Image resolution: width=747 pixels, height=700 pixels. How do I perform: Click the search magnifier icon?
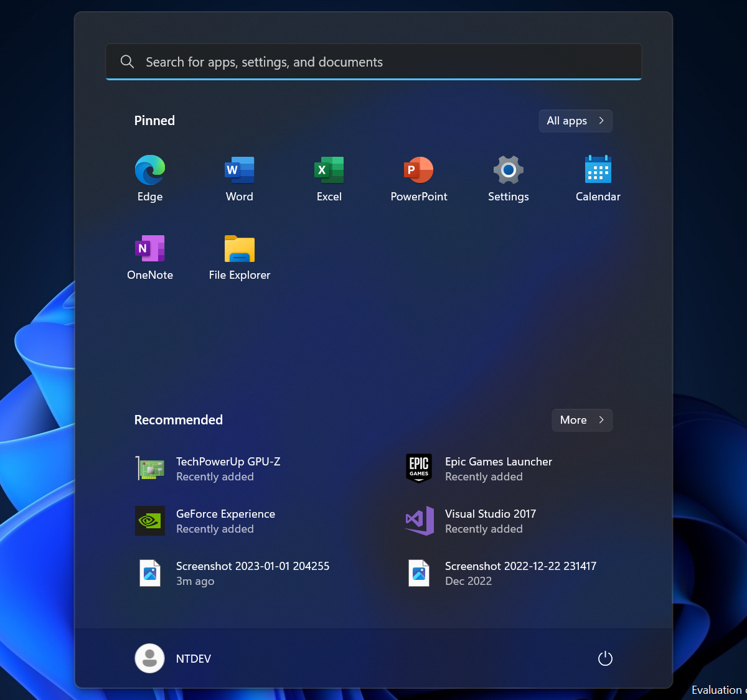click(x=127, y=62)
